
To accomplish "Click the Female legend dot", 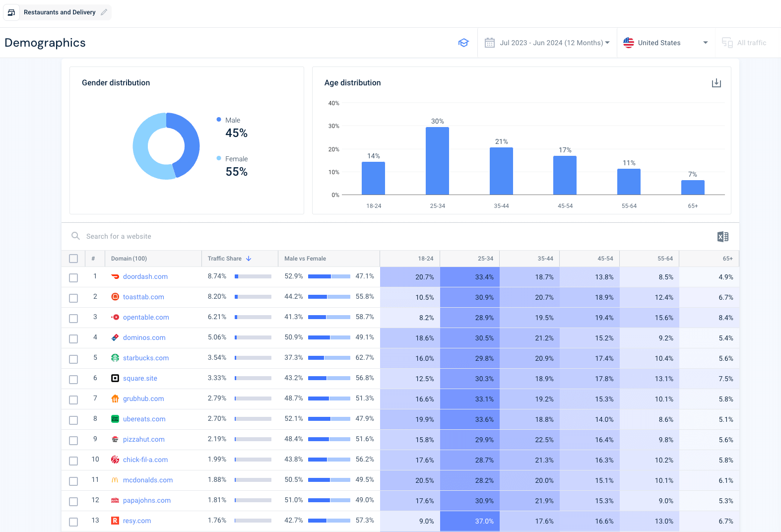I will click(x=219, y=158).
